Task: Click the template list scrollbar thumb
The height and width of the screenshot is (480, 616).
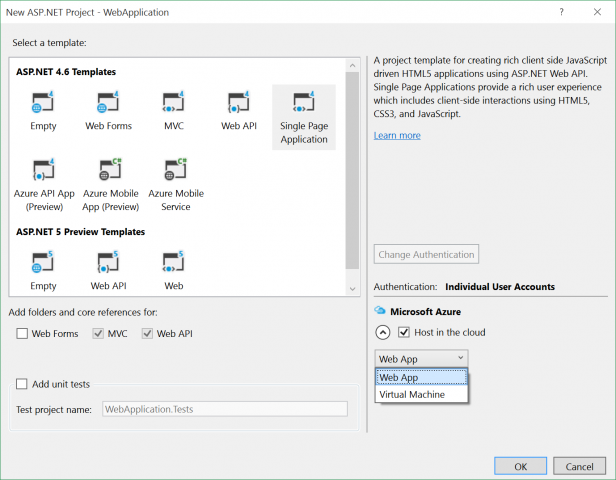Action: (x=352, y=170)
